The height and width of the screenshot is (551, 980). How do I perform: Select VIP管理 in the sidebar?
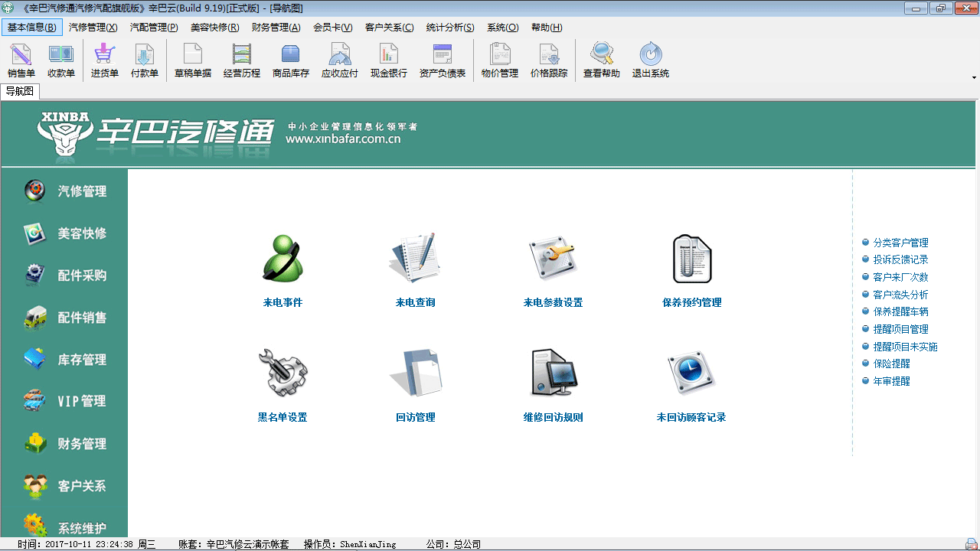coord(65,401)
